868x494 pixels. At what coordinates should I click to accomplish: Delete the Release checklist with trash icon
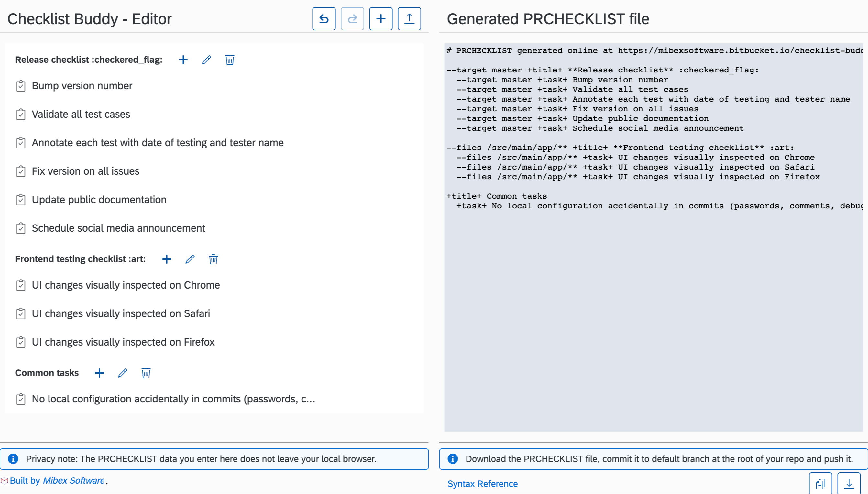click(230, 60)
